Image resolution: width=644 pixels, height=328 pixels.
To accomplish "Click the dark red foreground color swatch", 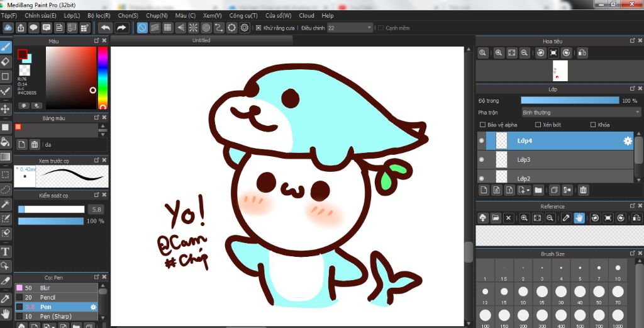I will coord(22,54).
